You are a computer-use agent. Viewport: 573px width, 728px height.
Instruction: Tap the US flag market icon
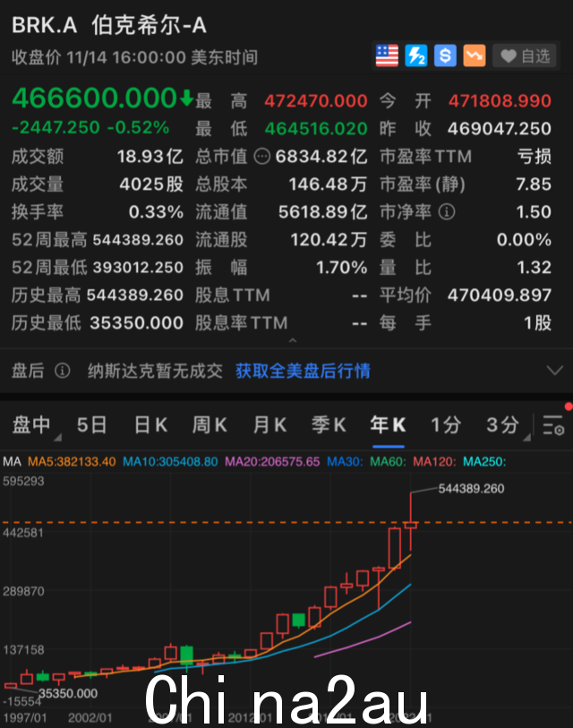pos(387,56)
